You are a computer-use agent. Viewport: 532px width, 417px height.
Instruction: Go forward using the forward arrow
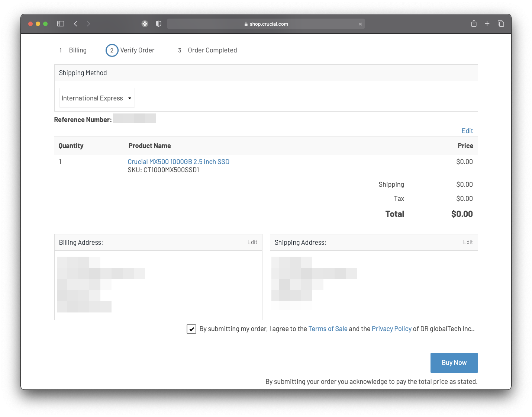(x=88, y=24)
